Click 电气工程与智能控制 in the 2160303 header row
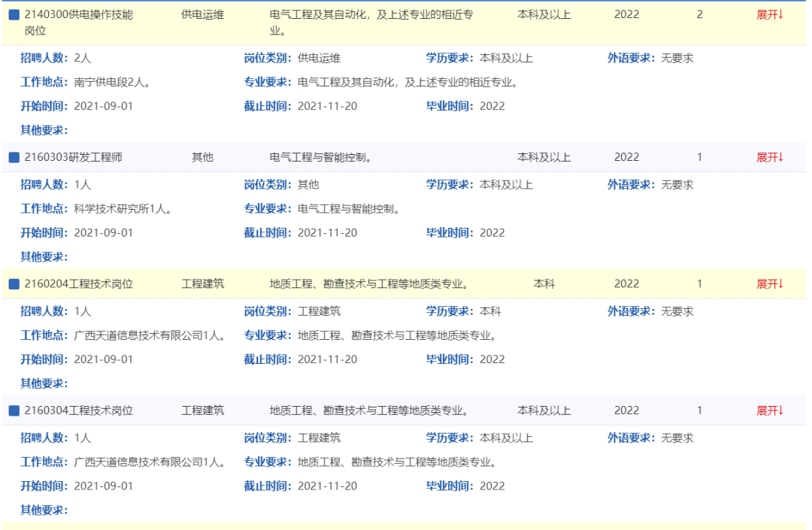This screenshot has width=812, height=530. pyautogui.click(x=321, y=157)
